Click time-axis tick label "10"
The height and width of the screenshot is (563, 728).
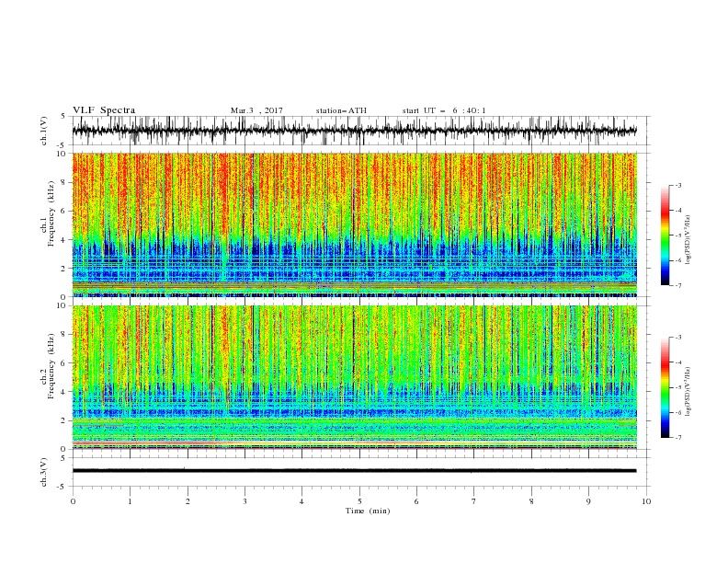click(x=646, y=501)
